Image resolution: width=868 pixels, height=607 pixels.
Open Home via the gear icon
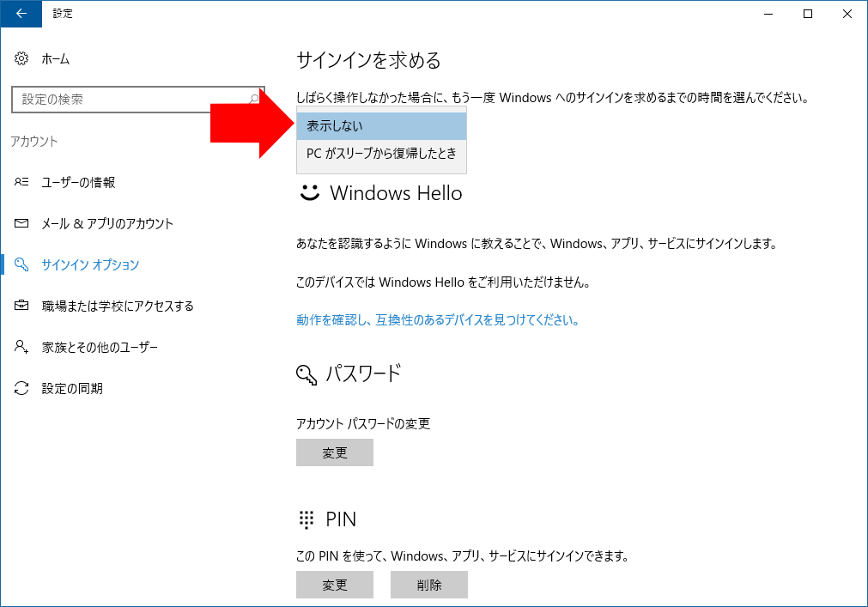click(x=21, y=58)
